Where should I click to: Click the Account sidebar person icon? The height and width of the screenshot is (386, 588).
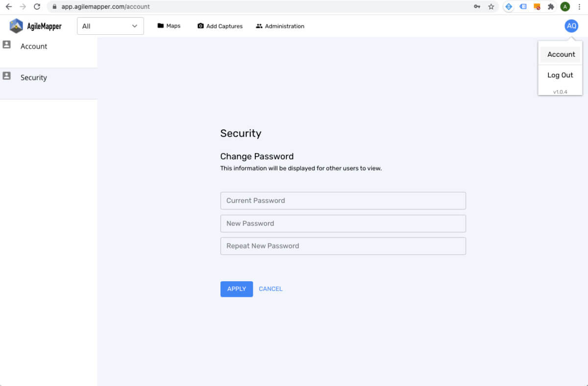pos(6,45)
